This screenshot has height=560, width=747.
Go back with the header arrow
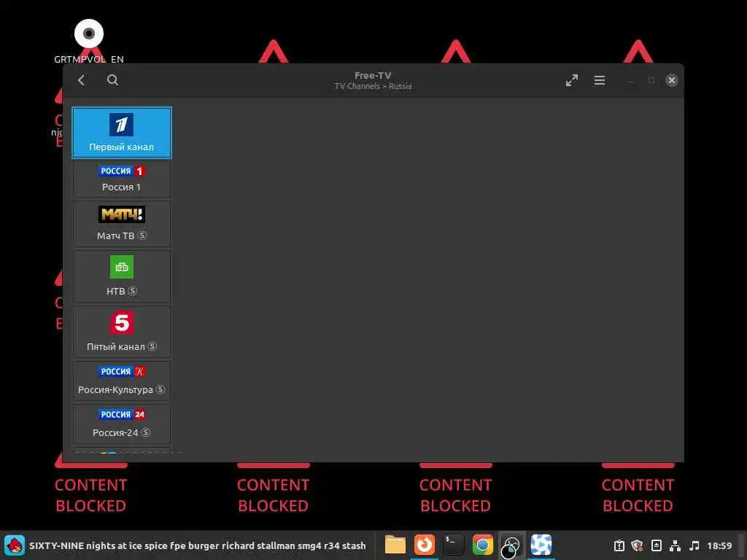click(82, 80)
